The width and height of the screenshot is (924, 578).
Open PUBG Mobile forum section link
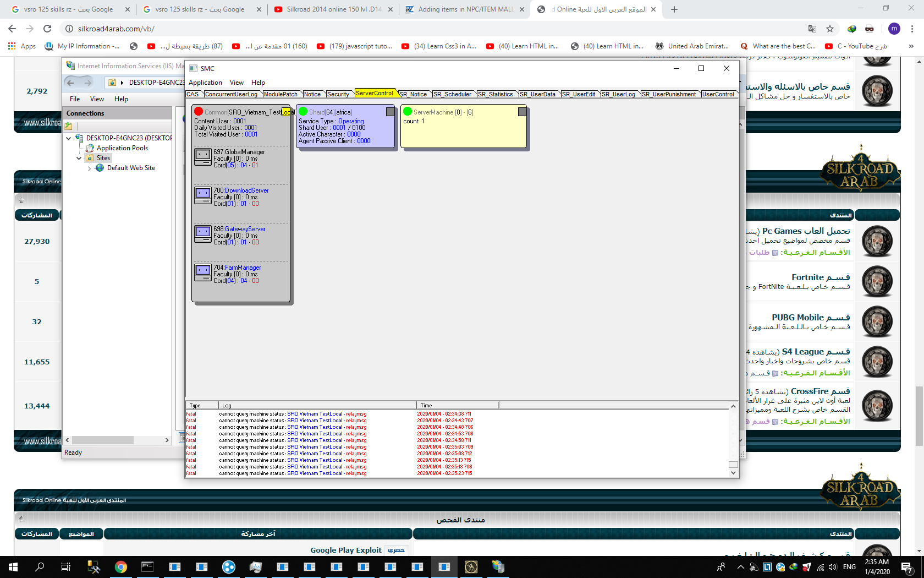pos(811,318)
